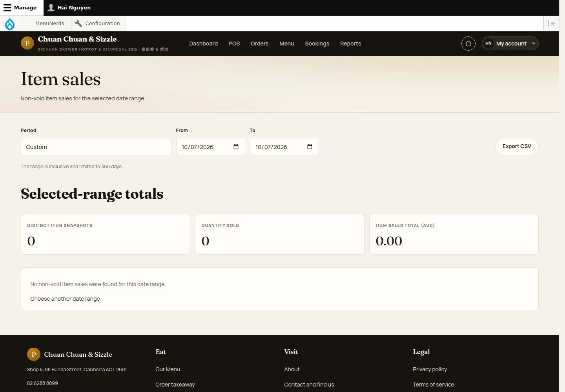Open the Period Custom dropdown
Screen dimensions: 565x392
[x=96, y=147]
